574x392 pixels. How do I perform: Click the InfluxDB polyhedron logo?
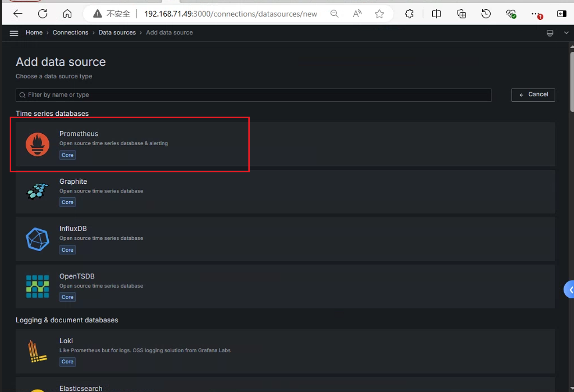coord(37,239)
